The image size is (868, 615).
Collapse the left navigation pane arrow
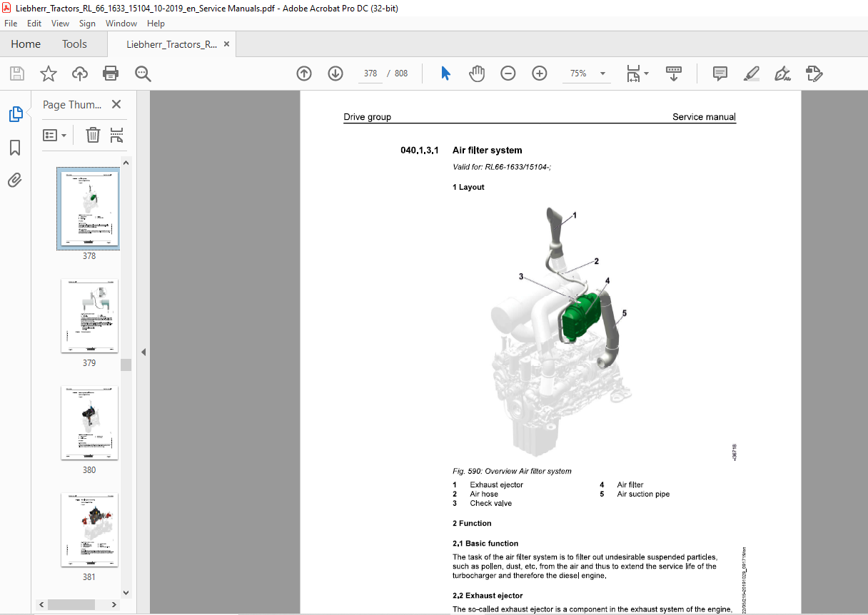(x=143, y=352)
